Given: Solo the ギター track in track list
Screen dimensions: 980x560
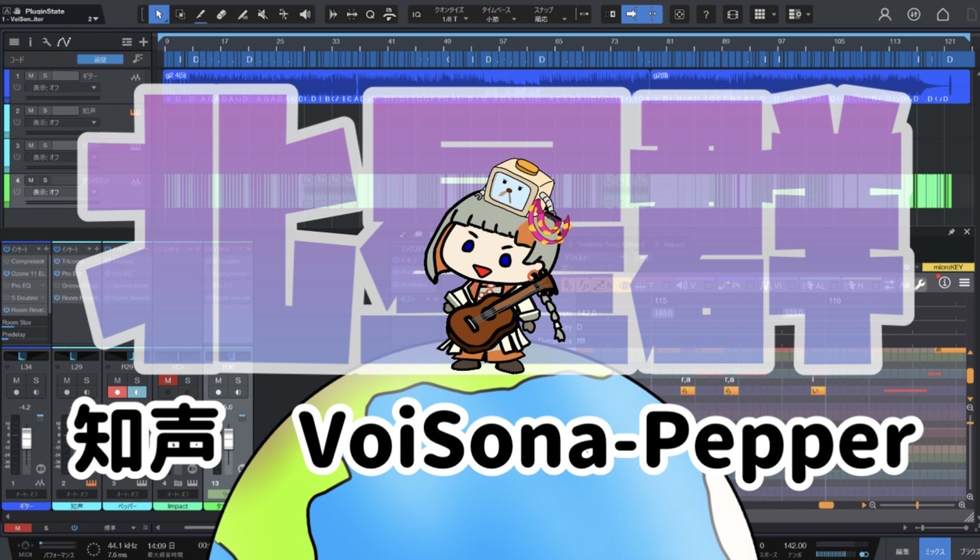Looking at the screenshot, I should click(44, 75).
